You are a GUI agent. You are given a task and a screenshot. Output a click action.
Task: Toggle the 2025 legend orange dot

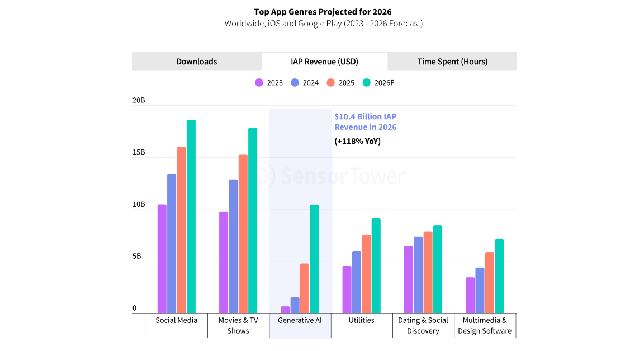click(330, 83)
